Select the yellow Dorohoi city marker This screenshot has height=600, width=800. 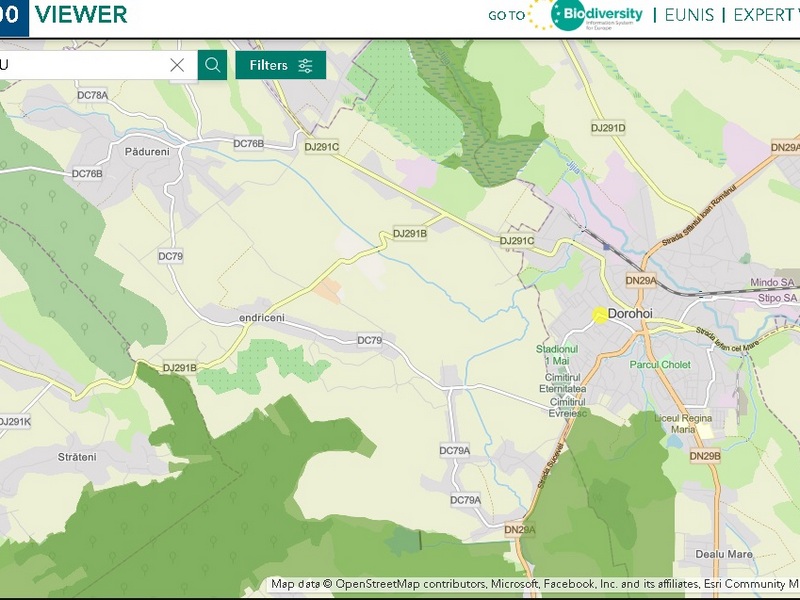[600, 314]
